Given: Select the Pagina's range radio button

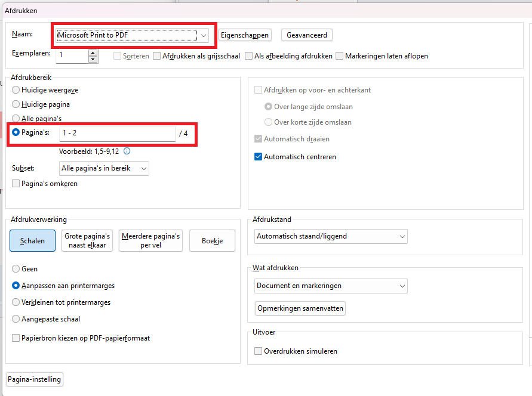Looking at the screenshot, I should pos(16,132).
